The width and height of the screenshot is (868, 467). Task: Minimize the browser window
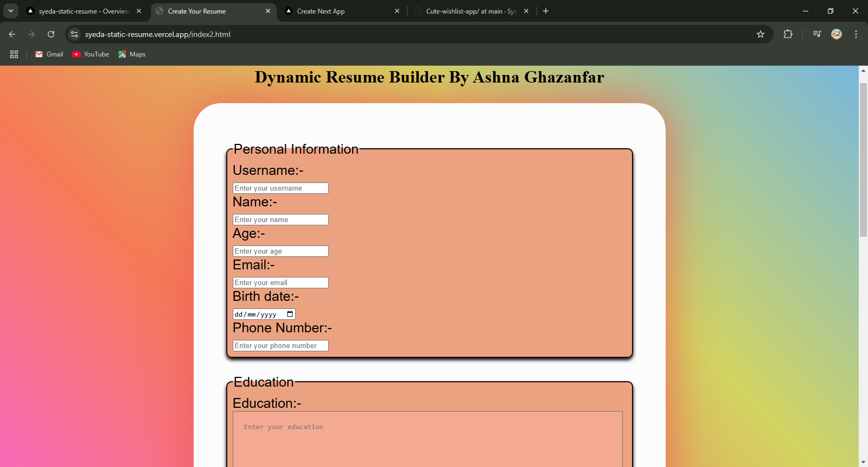point(806,11)
